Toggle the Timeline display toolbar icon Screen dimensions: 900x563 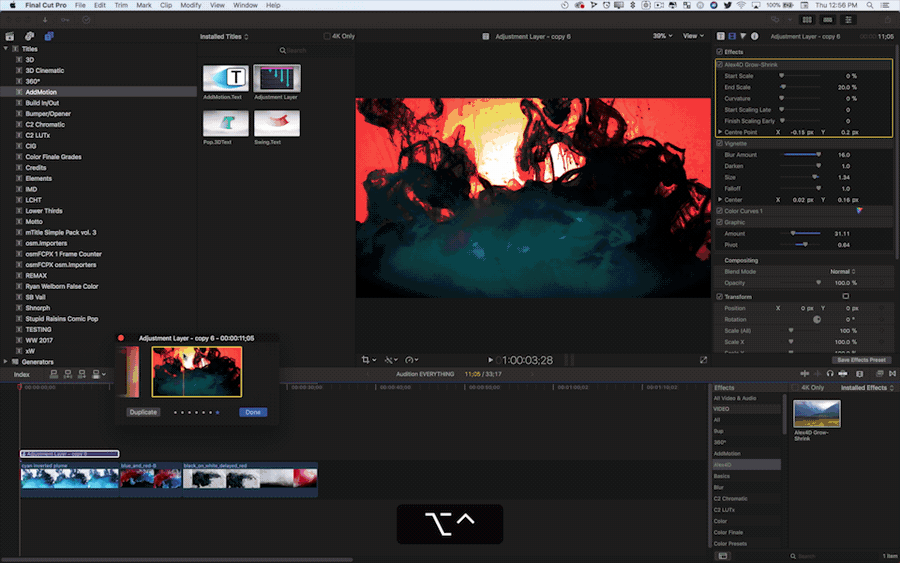point(827,20)
